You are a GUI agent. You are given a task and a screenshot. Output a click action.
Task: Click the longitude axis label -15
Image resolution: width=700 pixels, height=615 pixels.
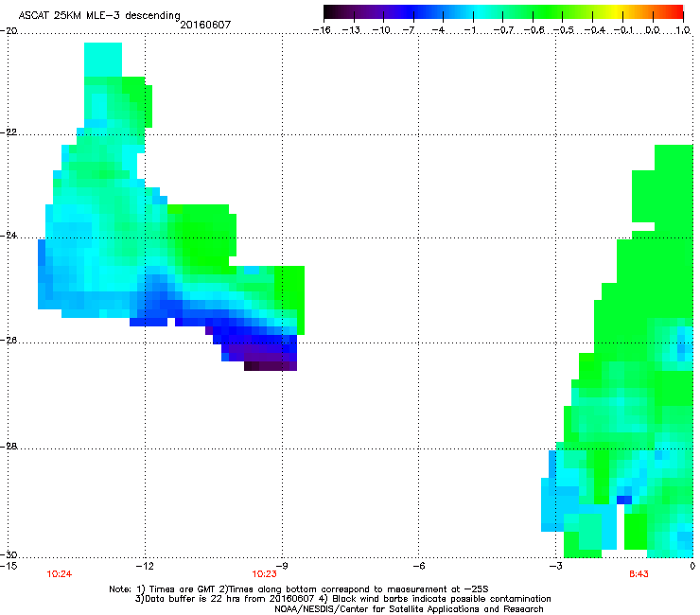coord(9,566)
